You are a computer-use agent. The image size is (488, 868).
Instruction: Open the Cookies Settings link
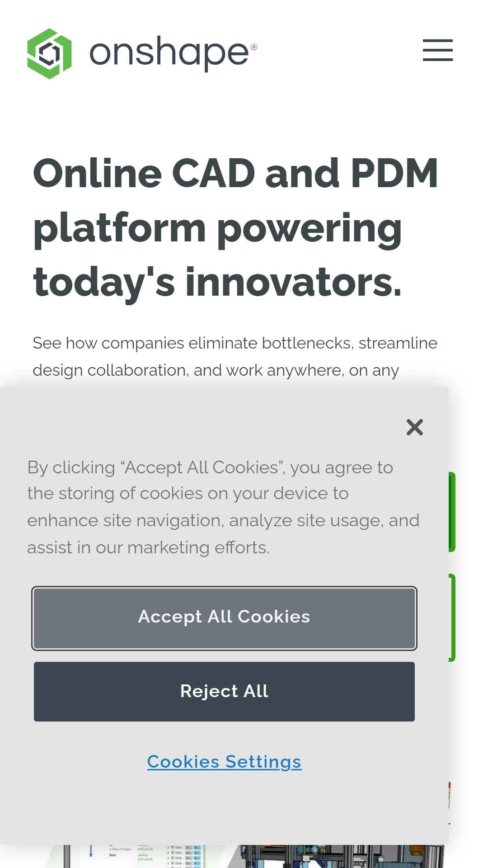224,762
